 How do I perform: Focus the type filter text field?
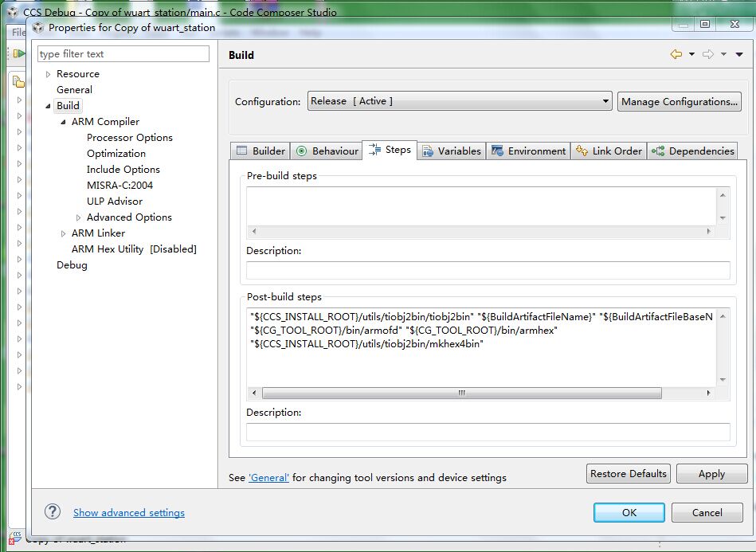(x=123, y=54)
